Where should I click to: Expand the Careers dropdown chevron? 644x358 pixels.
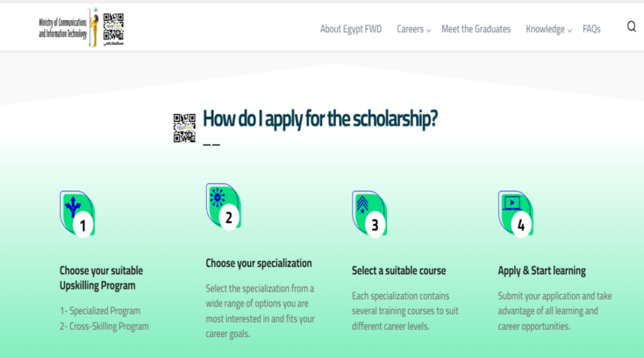click(x=429, y=31)
